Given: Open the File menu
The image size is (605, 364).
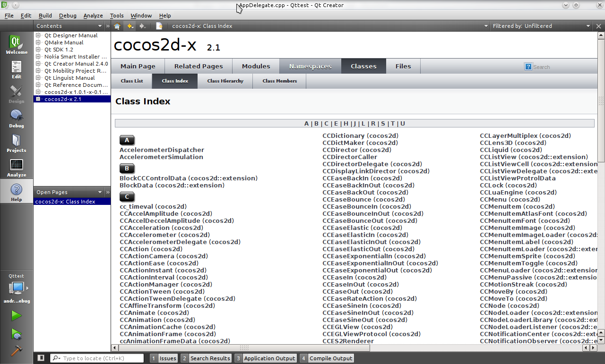Looking at the screenshot, I should (9, 16).
